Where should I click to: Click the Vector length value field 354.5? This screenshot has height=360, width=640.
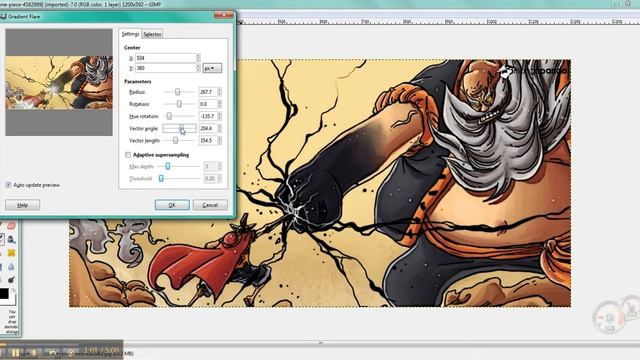click(207, 140)
